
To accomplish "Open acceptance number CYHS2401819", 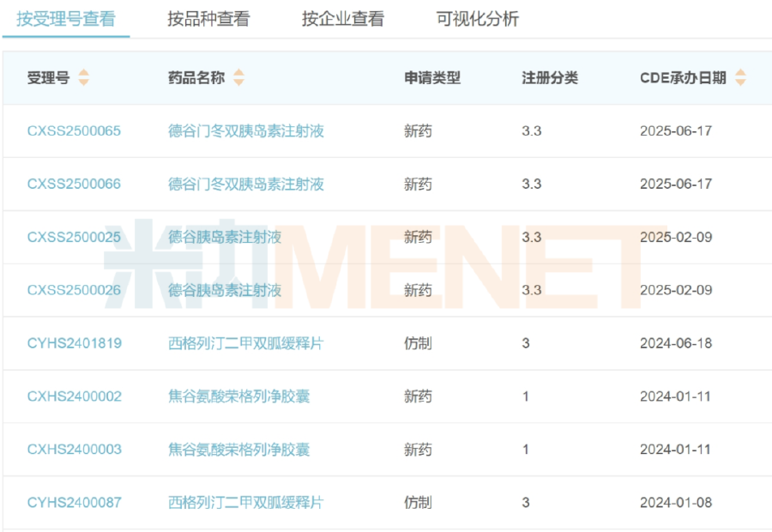I will tap(75, 343).
